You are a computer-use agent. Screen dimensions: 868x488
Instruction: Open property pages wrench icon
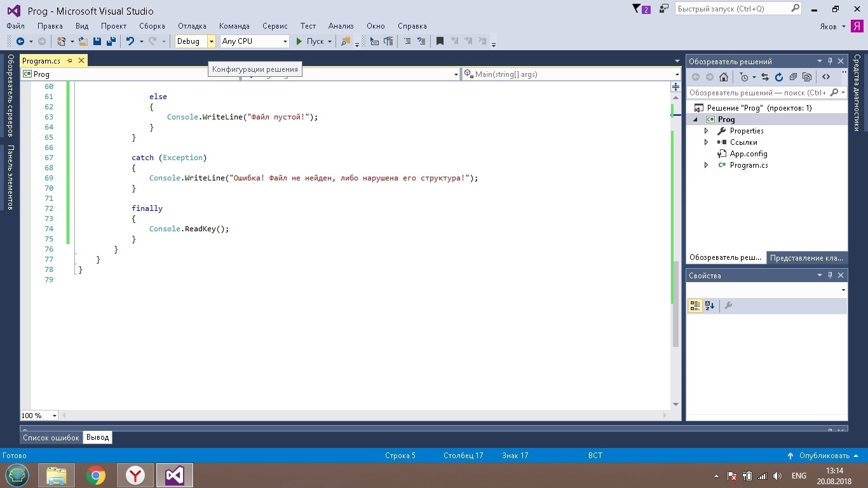[x=729, y=306]
